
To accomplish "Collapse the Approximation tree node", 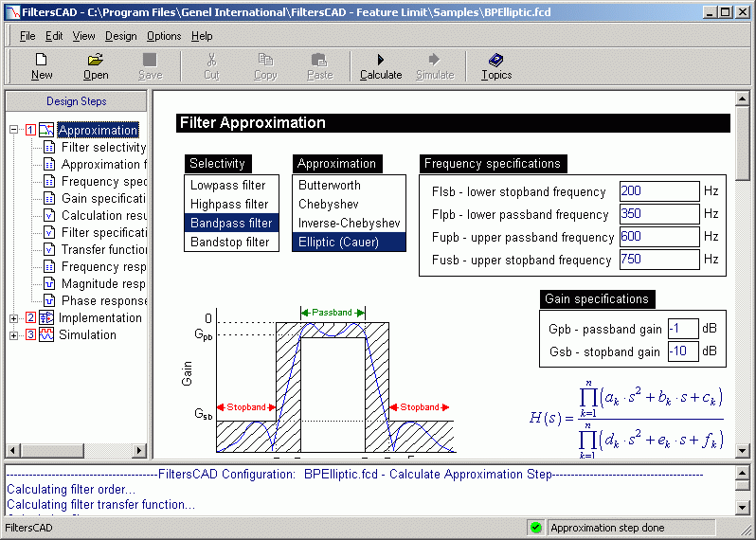I will point(14,130).
